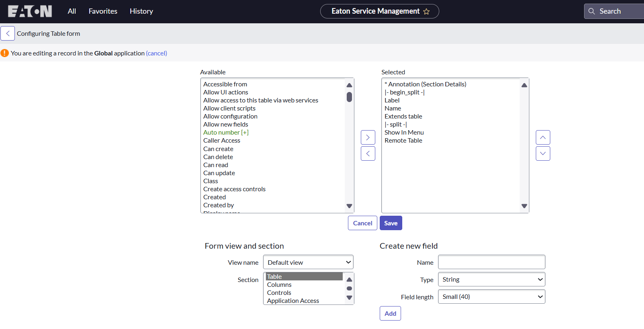Open the Favorites menu
644x329 pixels.
[x=103, y=11]
